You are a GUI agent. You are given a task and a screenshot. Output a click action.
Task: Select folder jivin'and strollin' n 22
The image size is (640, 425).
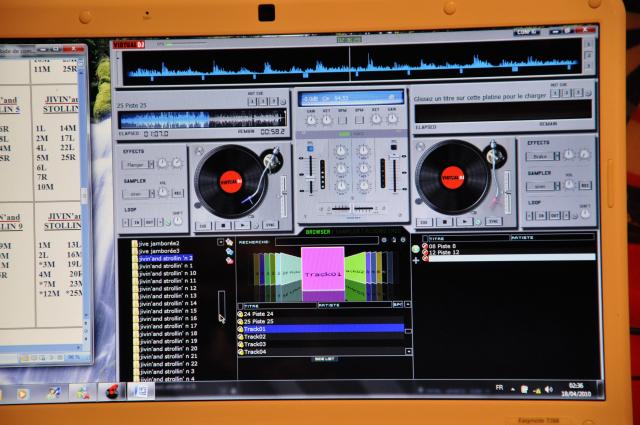click(169, 364)
